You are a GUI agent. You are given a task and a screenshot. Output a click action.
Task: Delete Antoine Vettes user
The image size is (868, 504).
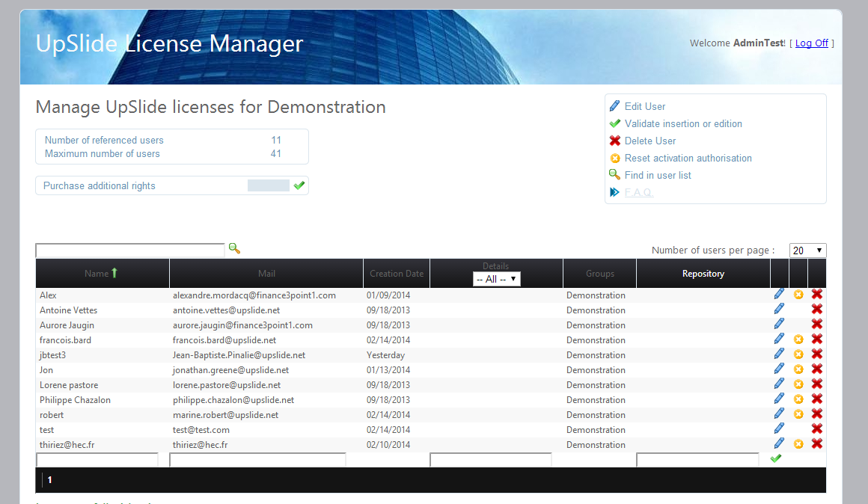(x=817, y=310)
